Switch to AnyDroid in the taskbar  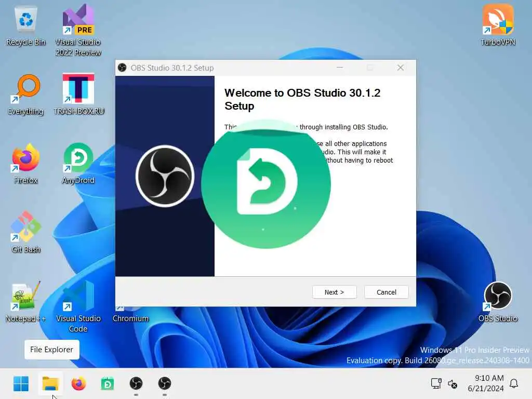(x=108, y=384)
